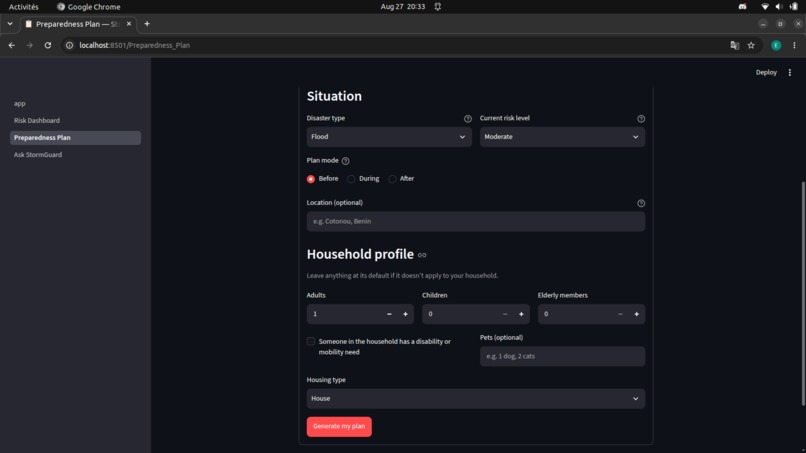Screen dimensions: 806x453
Task: Focus the Location input field
Action: pos(475,222)
